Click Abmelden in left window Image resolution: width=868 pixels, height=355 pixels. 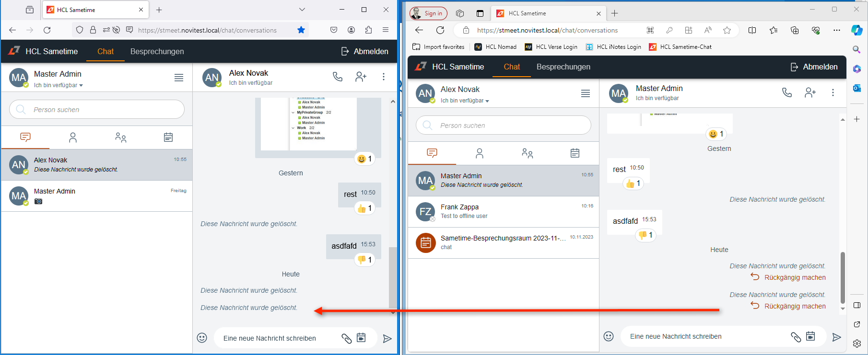364,51
